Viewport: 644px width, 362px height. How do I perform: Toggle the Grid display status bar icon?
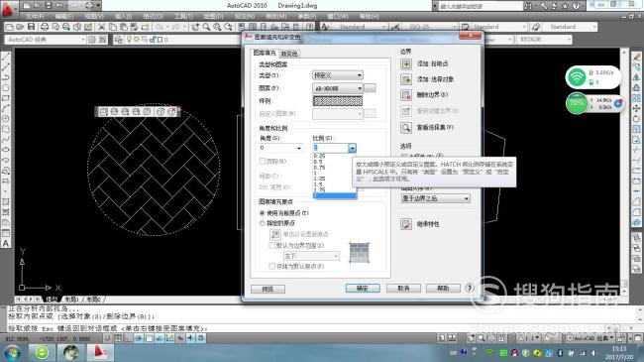click(x=118, y=338)
